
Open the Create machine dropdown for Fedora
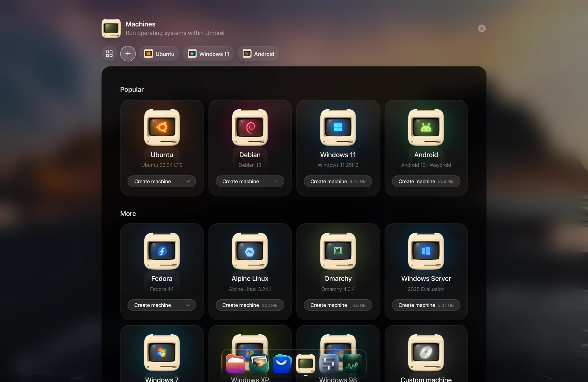pyautogui.click(x=162, y=305)
